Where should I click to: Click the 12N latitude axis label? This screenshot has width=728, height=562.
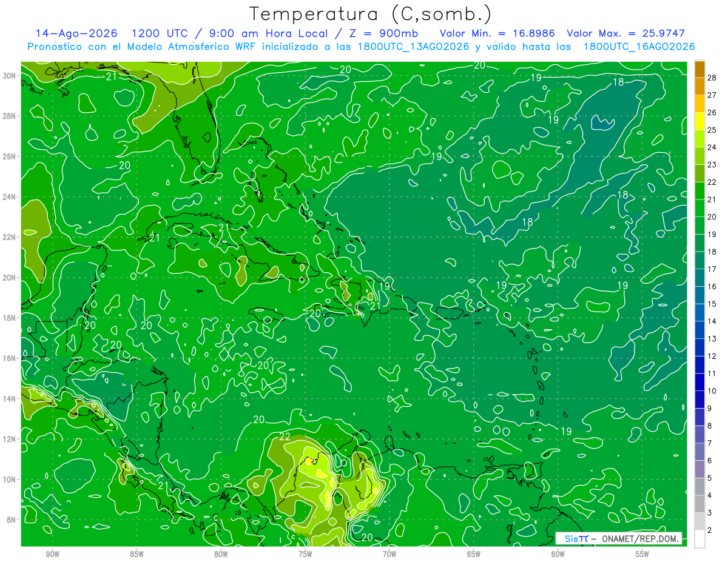pos(10,439)
